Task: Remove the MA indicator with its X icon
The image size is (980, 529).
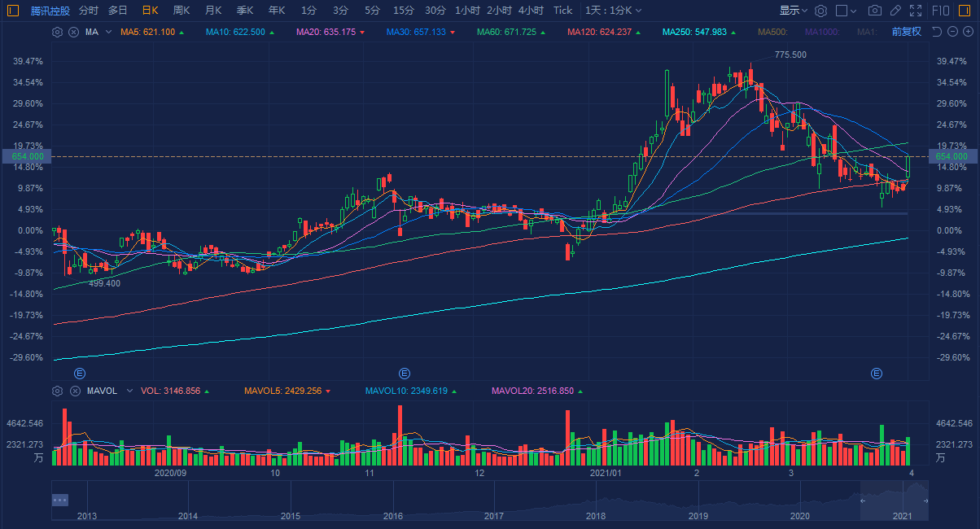Action: point(73,32)
